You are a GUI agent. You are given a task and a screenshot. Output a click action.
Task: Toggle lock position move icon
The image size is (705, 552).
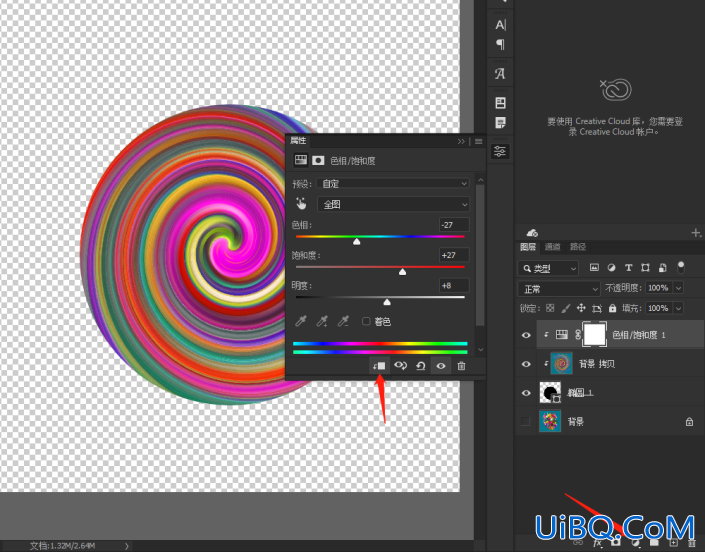[x=581, y=308]
